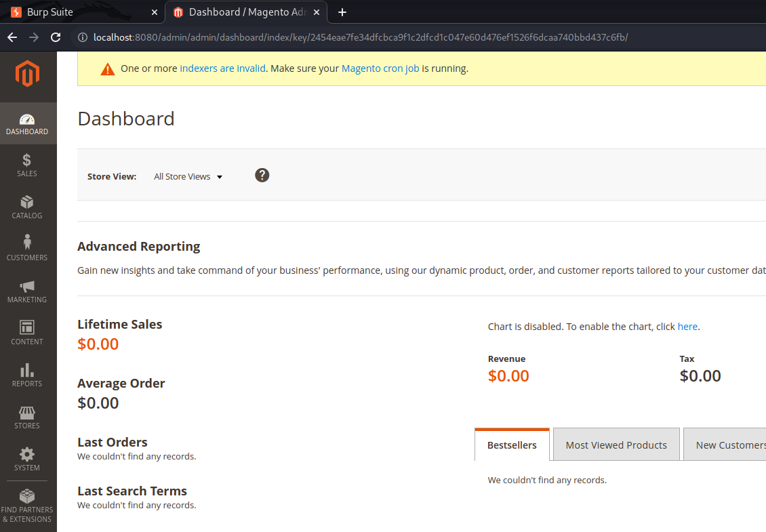
Task: Click the Dashboard page heading
Action: coord(126,119)
